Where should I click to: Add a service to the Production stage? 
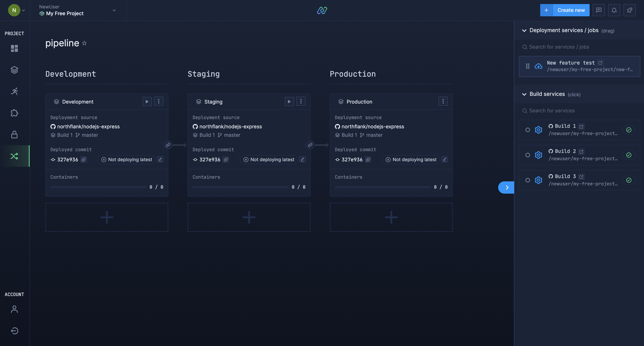[x=391, y=217]
